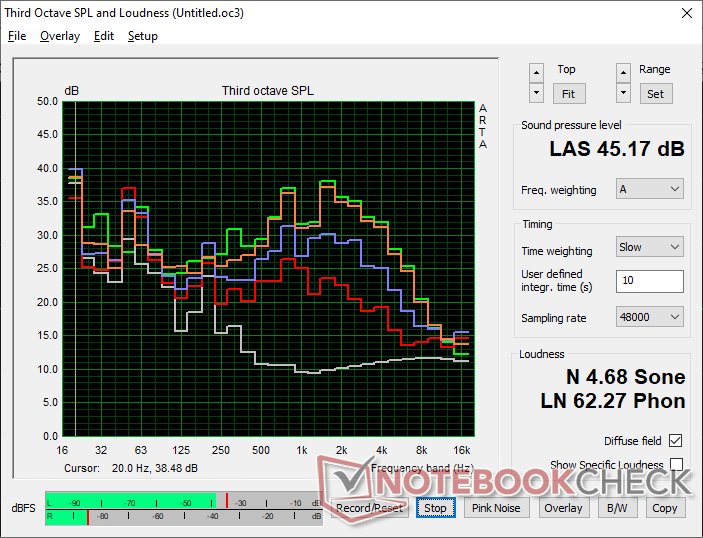Open the File menu
The height and width of the screenshot is (538, 703).
click(x=17, y=36)
